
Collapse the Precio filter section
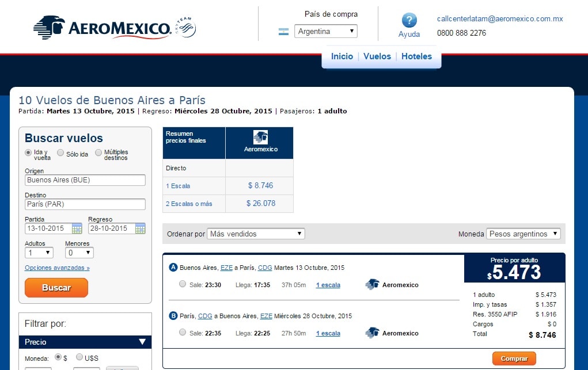click(85, 342)
